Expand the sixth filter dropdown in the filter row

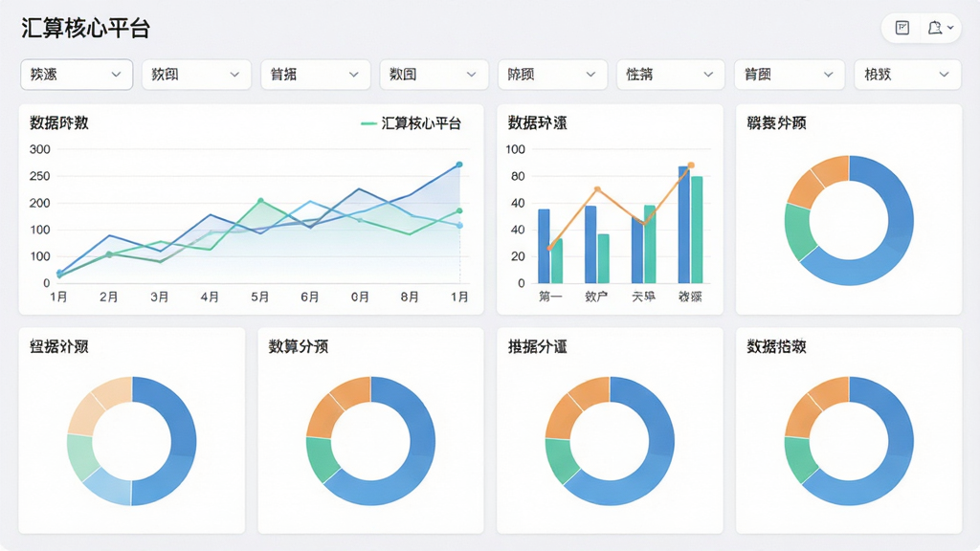click(x=671, y=75)
